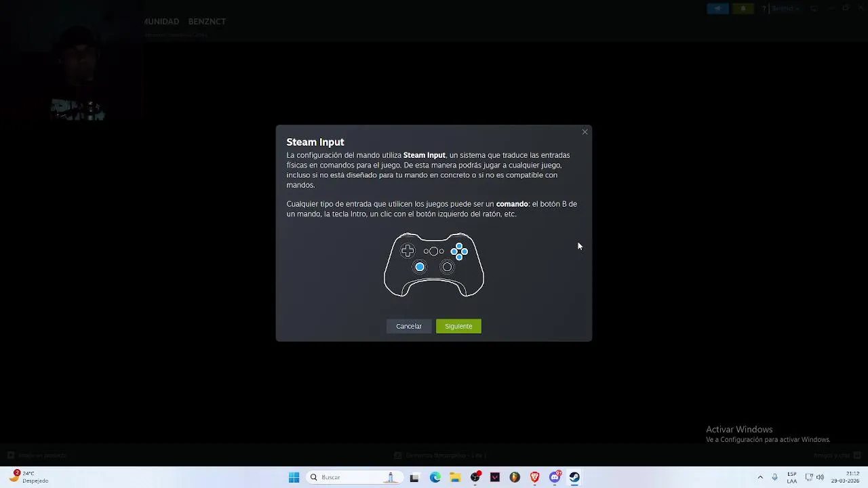Close the Steam Input dialog
The height and width of the screenshot is (488, 868).
[585, 132]
